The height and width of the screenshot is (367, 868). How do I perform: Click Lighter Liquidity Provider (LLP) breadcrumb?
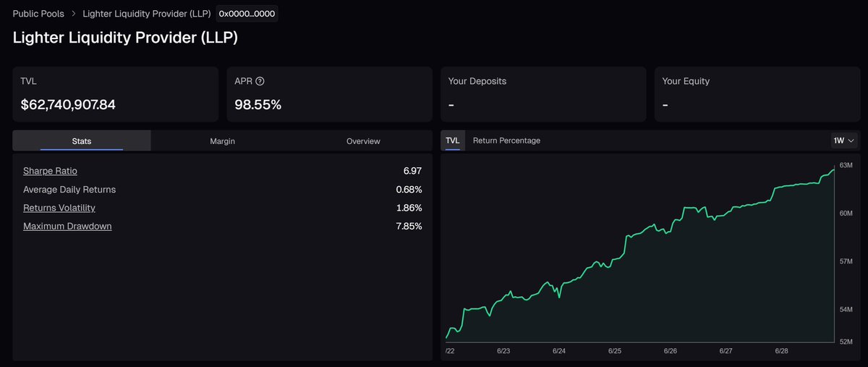click(x=147, y=14)
